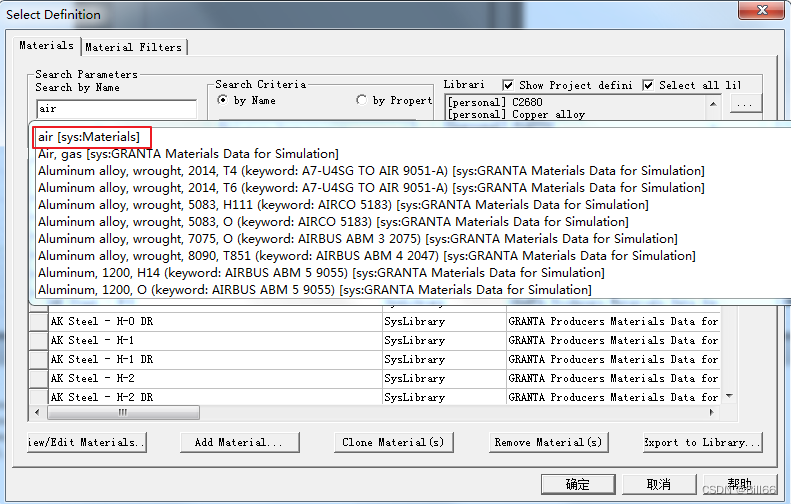Screen dimensions: 791x504
Task: Select AK Steel - H-2 material name
Action: (92, 378)
